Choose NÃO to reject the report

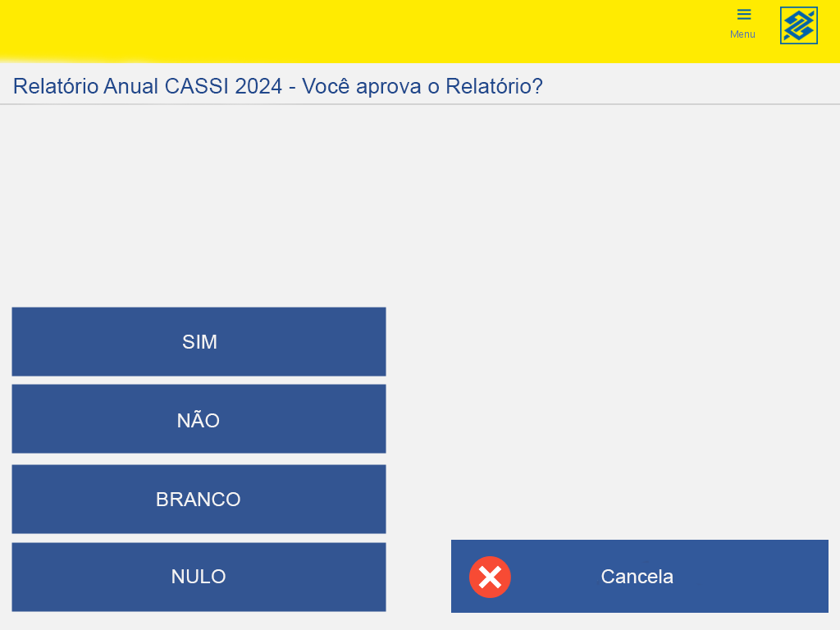(x=199, y=419)
